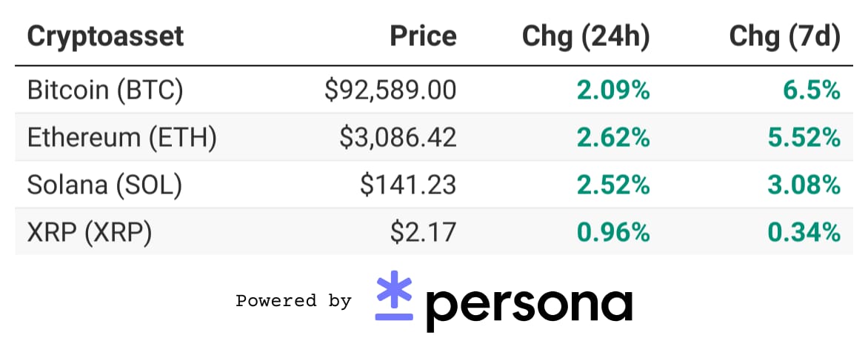
Task: Click XRP price $2.17
Action: click(423, 233)
